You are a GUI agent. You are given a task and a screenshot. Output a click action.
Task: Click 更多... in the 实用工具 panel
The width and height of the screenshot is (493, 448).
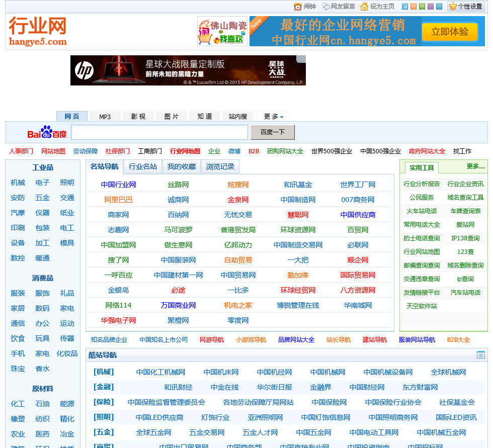(x=475, y=166)
